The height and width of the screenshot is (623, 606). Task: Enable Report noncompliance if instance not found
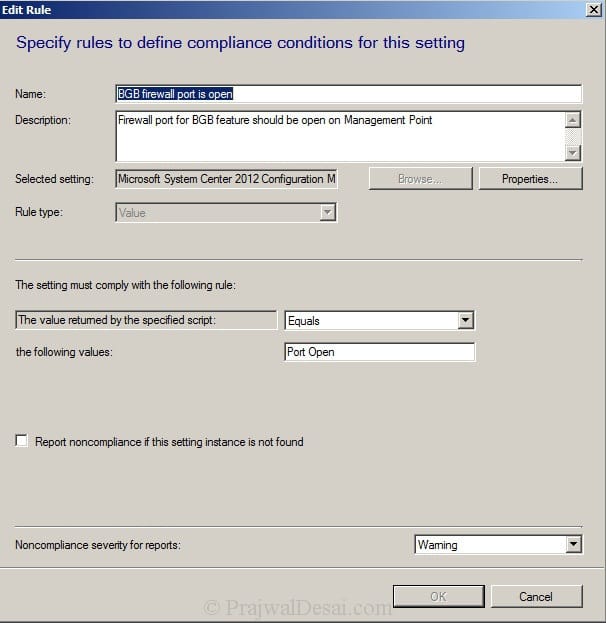point(21,441)
